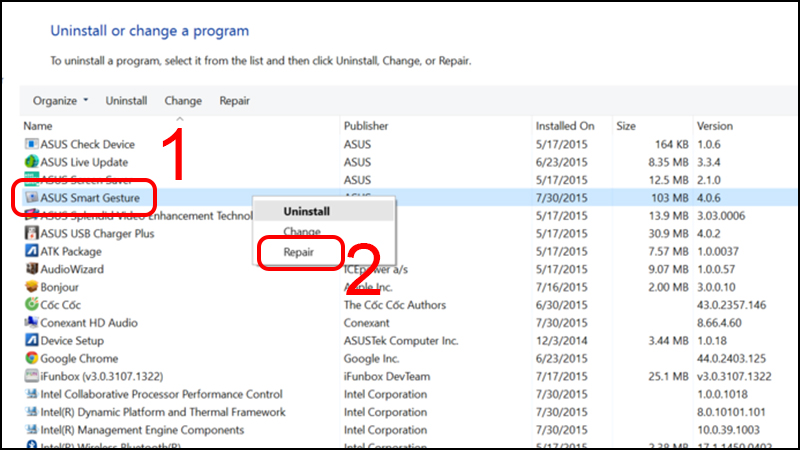Image resolution: width=800 pixels, height=450 pixels.
Task: Select Intel Collaborative Processor Performance Control
Action: coord(161,394)
